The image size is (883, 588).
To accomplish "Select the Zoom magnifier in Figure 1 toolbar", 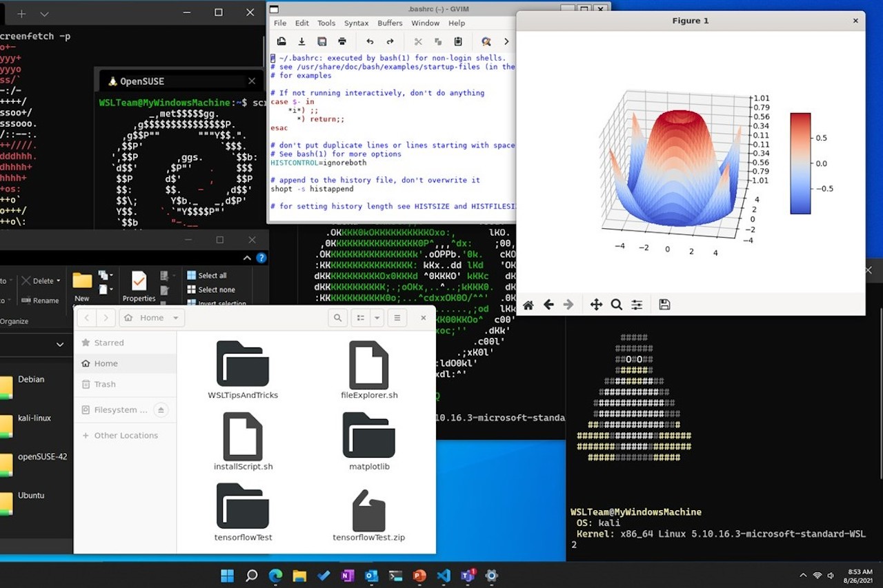I will (617, 305).
